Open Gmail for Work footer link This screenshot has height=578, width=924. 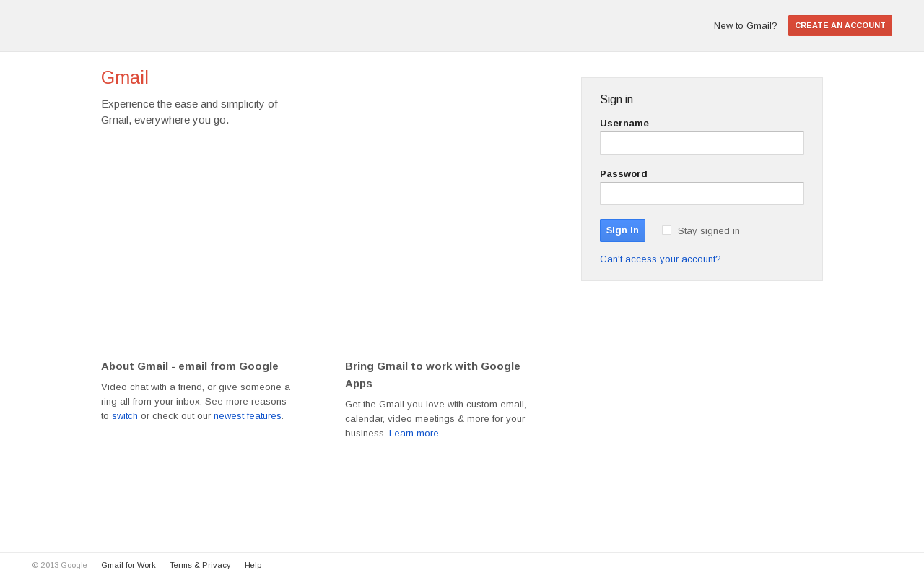(x=128, y=565)
